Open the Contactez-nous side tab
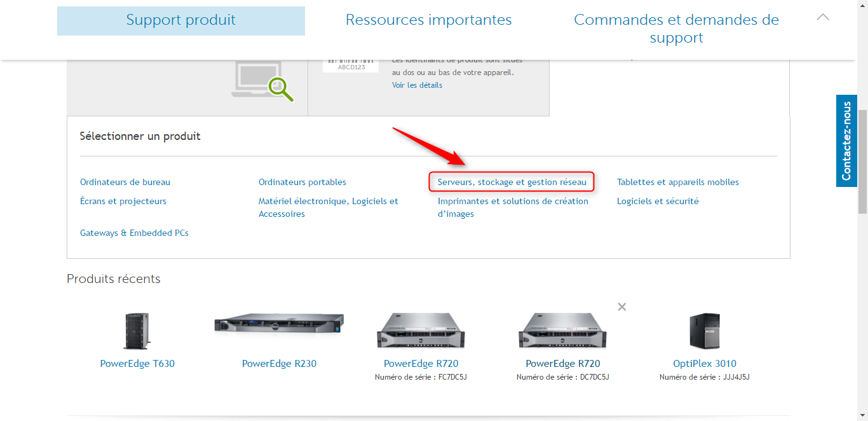 point(846,141)
